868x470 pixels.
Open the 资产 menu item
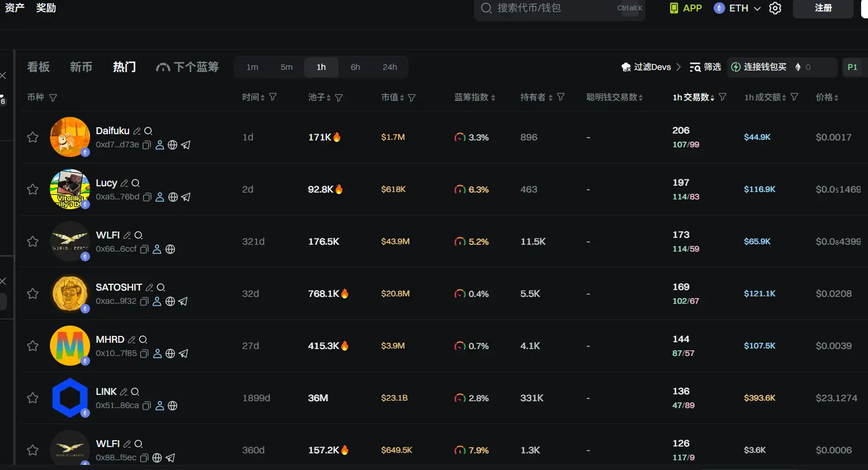[x=15, y=8]
